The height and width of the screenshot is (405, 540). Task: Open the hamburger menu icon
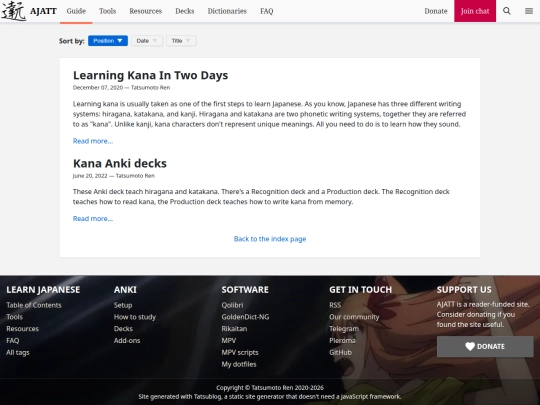click(529, 11)
